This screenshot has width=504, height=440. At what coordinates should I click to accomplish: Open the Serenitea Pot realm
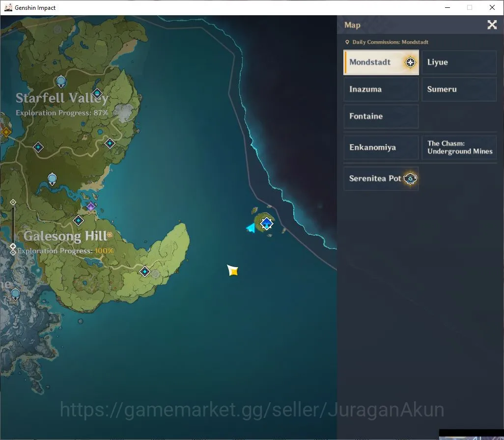coord(381,179)
